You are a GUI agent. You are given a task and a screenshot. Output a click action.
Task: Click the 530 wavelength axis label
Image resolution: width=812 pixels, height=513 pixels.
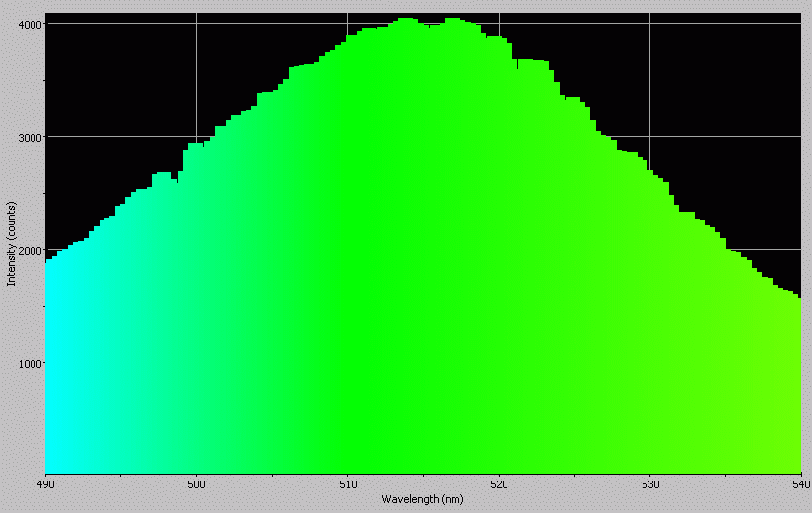click(x=650, y=484)
